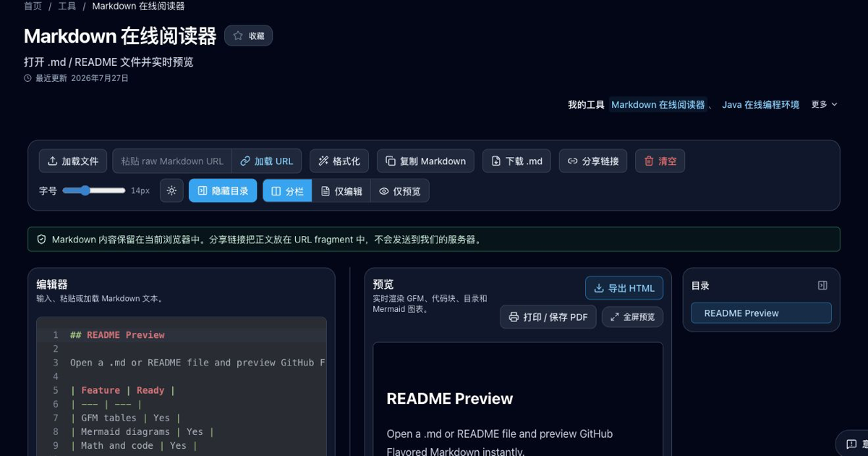Click the 复制 Markdown button
This screenshot has width=868, height=456.
point(425,161)
